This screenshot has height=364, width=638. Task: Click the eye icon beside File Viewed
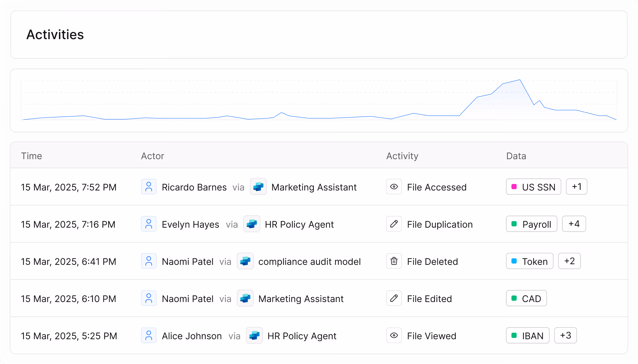pos(394,336)
